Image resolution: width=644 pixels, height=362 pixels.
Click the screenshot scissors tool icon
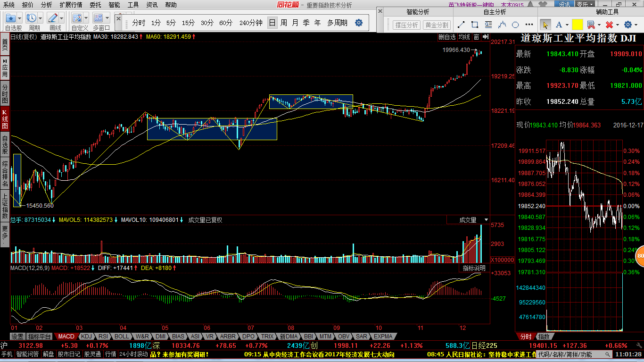(590, 25)
